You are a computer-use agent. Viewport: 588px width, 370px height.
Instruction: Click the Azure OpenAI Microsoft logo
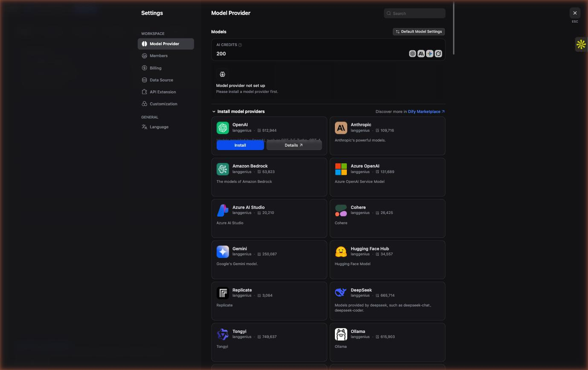coord(341,169)
